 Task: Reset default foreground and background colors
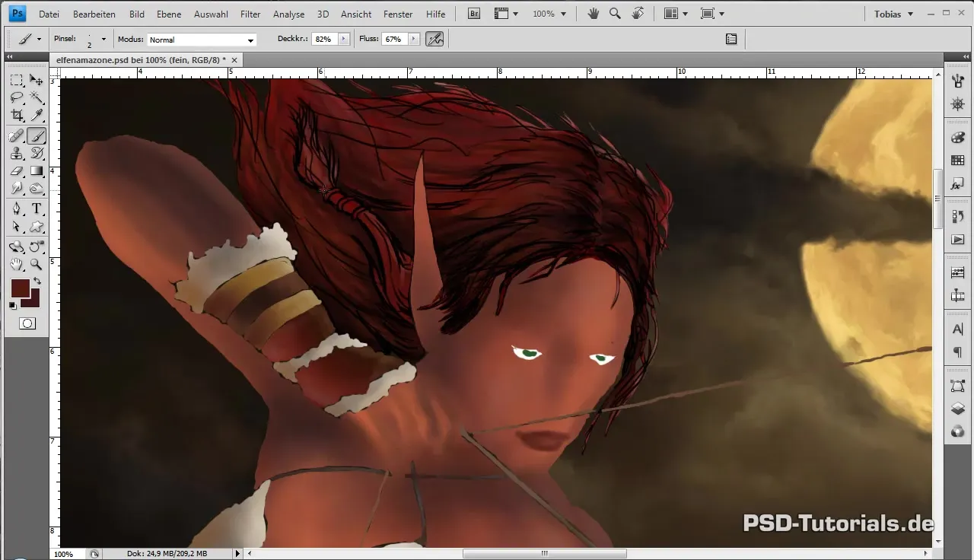(x=12, y=306)
